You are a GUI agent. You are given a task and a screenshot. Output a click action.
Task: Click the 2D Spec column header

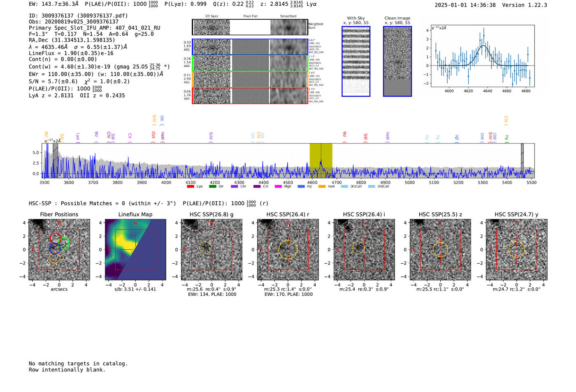point(212,16)
